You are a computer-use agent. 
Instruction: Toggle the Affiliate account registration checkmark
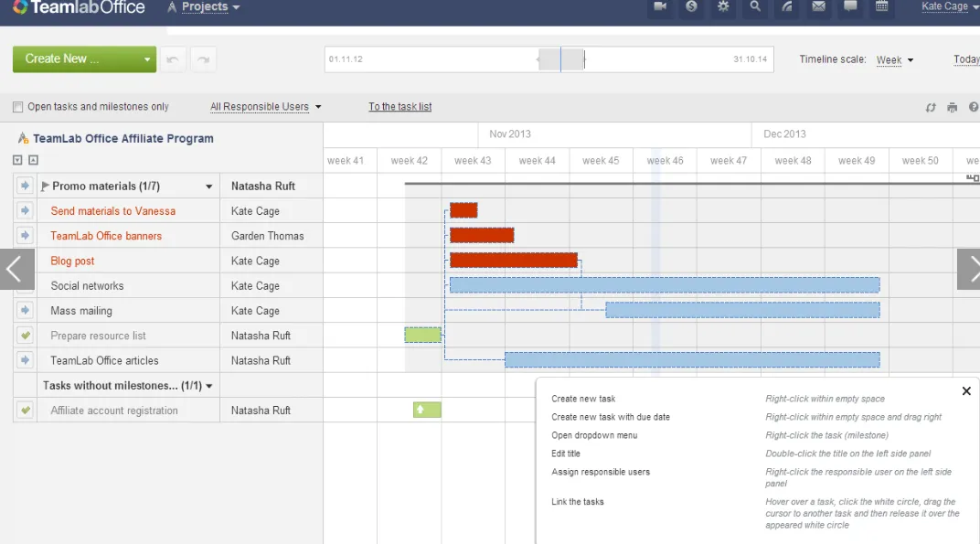[26, 411]
